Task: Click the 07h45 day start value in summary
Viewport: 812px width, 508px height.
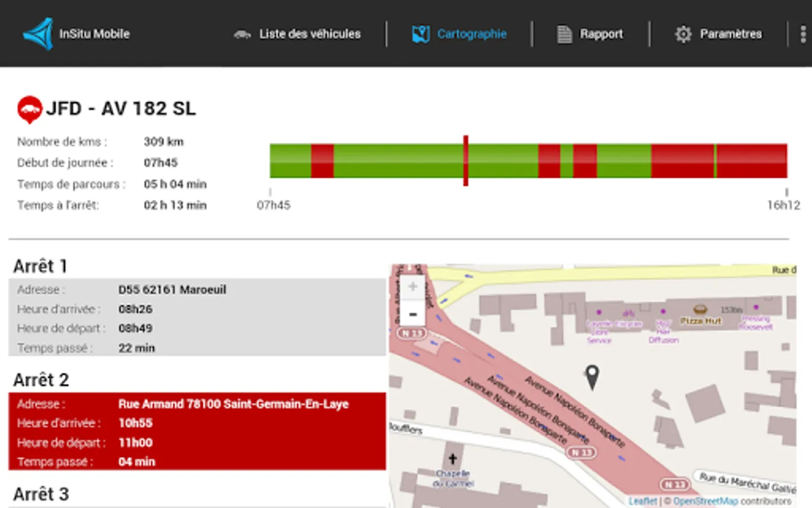Action: (161, 163)
